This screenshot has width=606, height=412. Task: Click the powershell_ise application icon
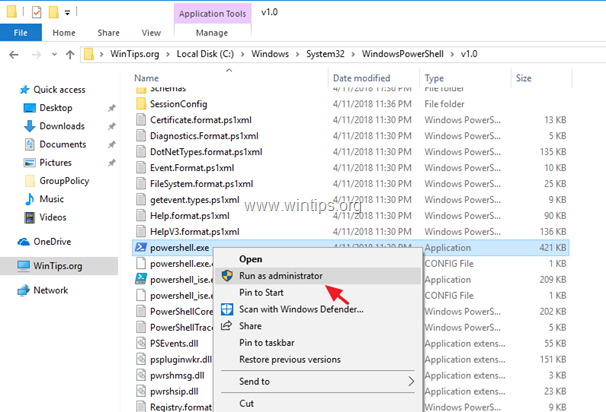click(x=141, y=279)
